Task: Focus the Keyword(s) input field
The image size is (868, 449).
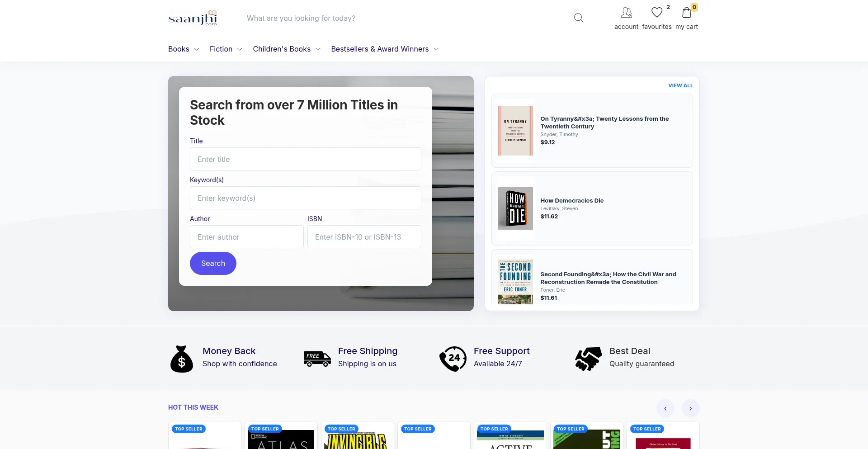Action: (306, 198)
